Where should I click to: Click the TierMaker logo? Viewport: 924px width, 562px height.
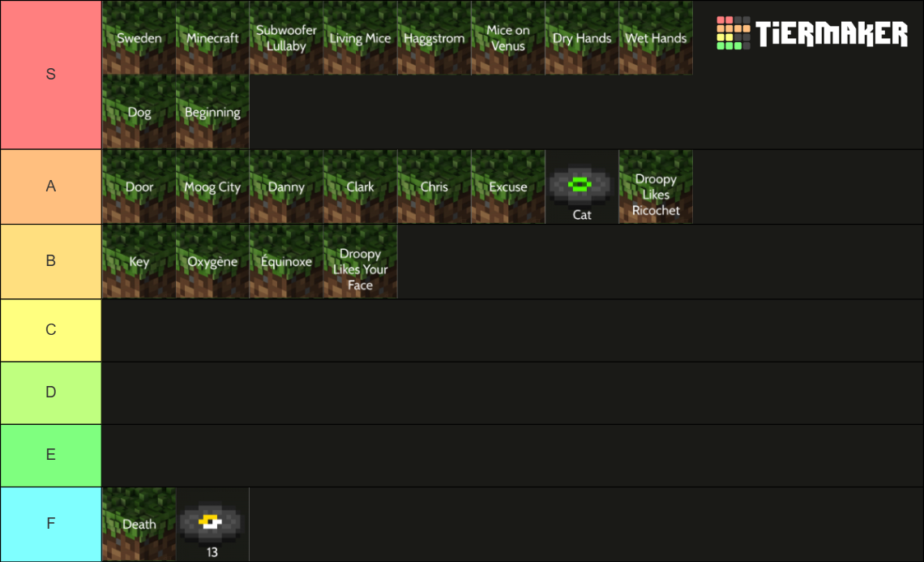pos(812,33)
